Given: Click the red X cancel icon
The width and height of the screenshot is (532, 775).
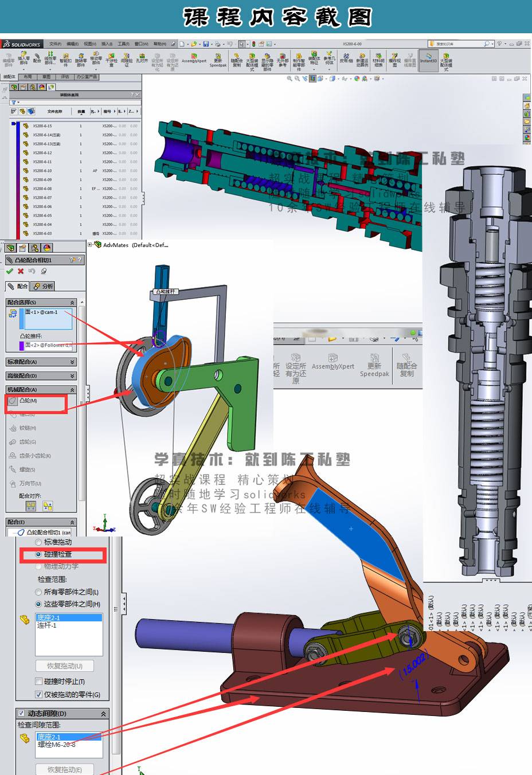Looking at the screenshot, I should [21, 271].
